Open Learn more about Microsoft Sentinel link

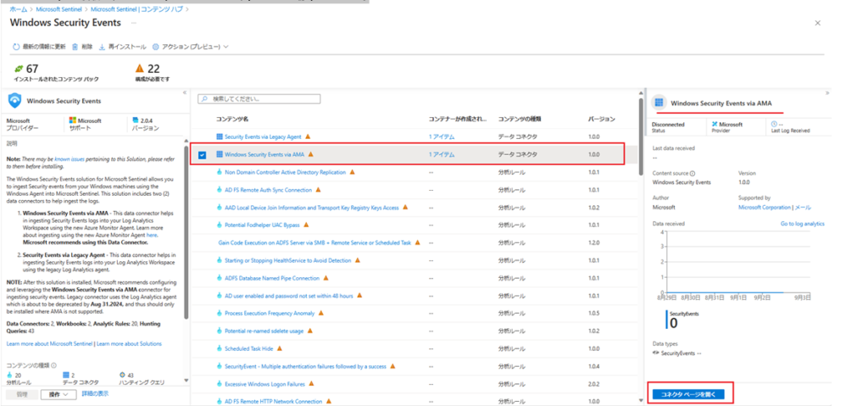click(50, 343)
